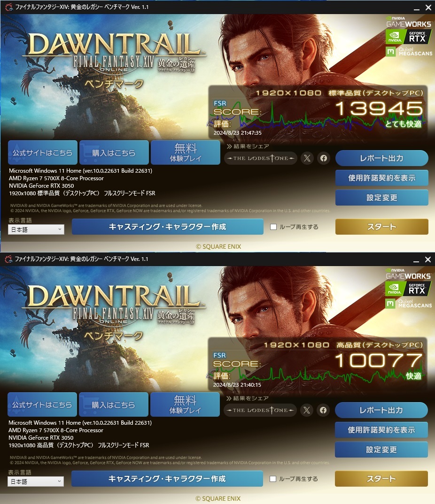
Task: Click the Quixel Megascans logo in lower window
Action: coord(409,303)
